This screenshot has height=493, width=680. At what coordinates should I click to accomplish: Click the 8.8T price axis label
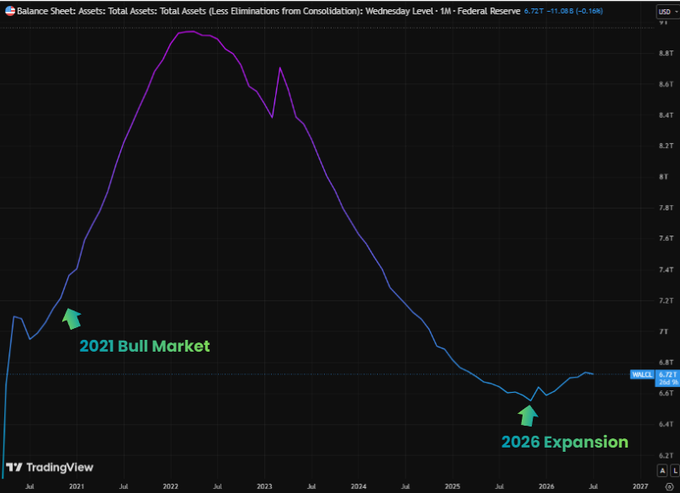[666, 53]
